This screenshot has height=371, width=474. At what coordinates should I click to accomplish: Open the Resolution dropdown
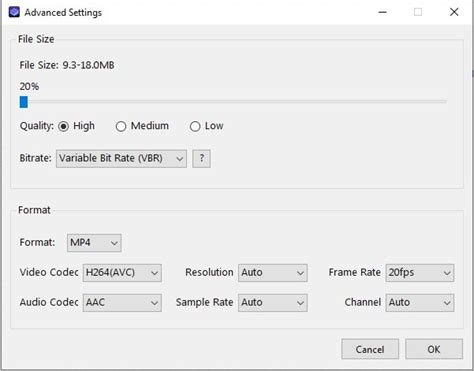(273, 273)
